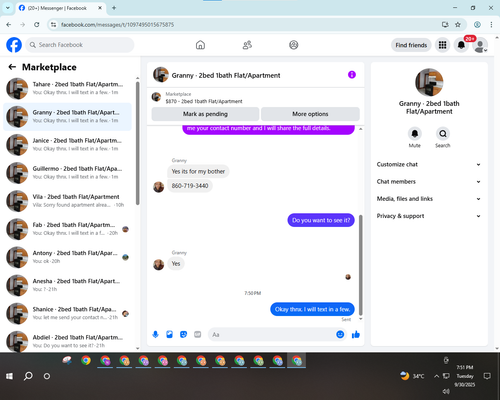The image size is (500, 400).
Task: View site information icon in address bar
Action: click(53, 25)
